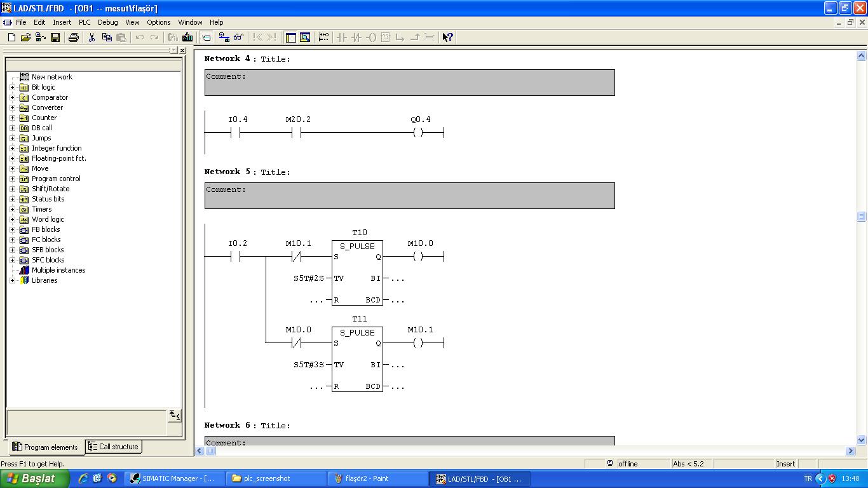
Task: Click the vertical scrollbar down arrow
Action: pyautogui.click(x=862, y=440)
